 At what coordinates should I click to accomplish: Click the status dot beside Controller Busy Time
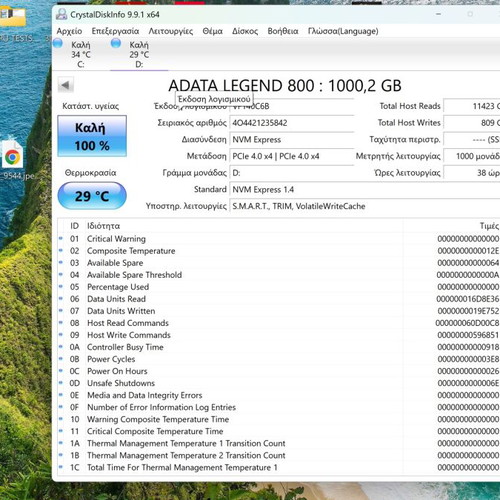61,347
